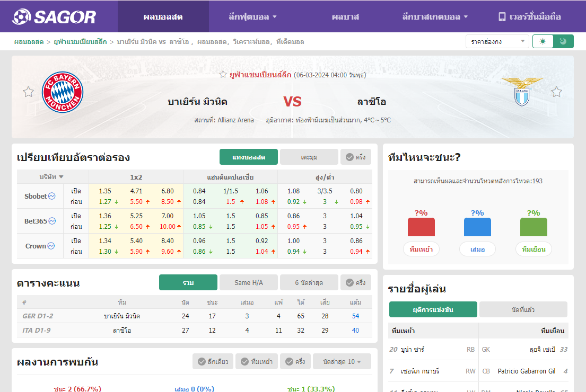Click Lazio's 40 points value
This screenshot has width=586, height=392.
[355, 331]
